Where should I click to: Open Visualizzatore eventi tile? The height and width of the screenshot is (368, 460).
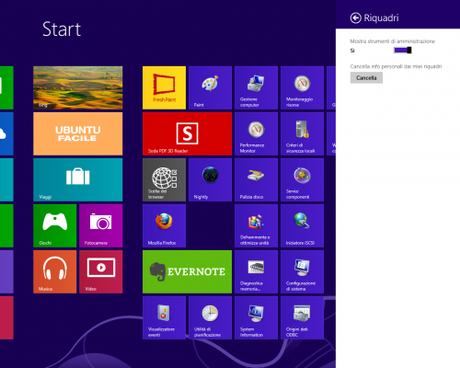tap(164, 318)
